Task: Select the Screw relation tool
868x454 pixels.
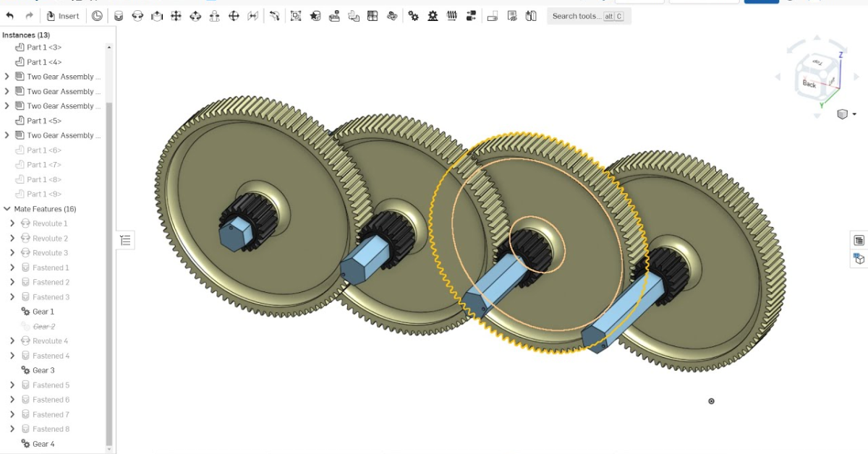Action: [452, 16]
